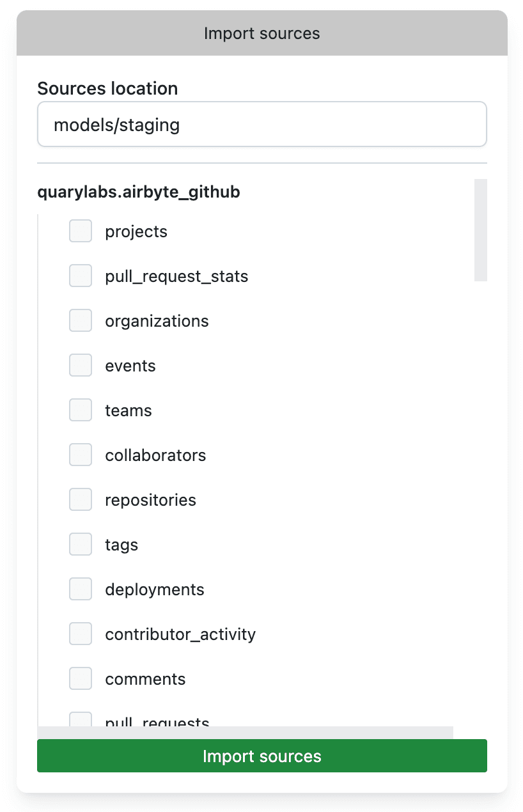Click the horizontal scrollbar at list bottom

coord(245,732)
